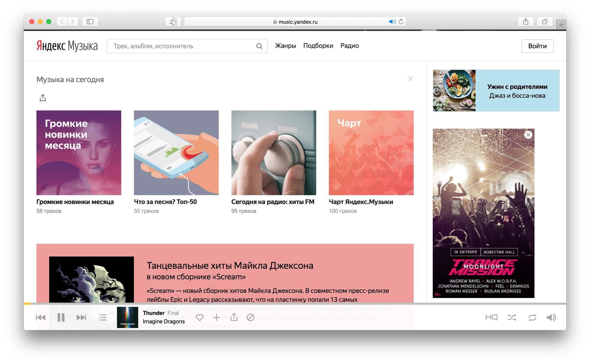Toggle HQ high quality audio
This screenshot has width=590, height=364.
[x=491, y=317]
